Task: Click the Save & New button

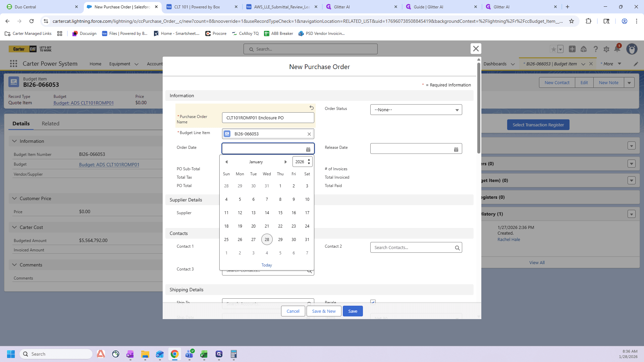Action: tap(324, 311)
